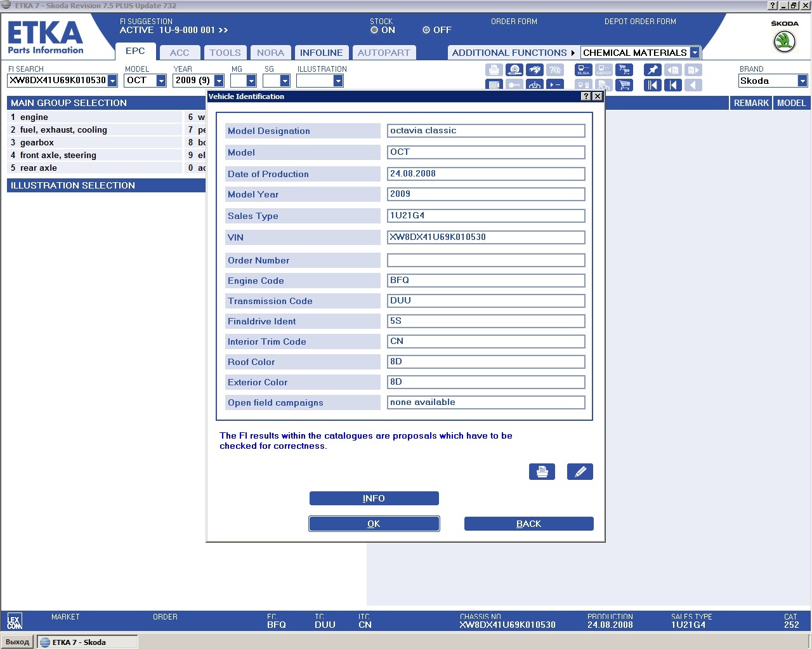This screenshot has width=812, height=650.
Task: Expand the ADDITIONAL FUNCTIONS menu
Action: [x=513, y=53]
